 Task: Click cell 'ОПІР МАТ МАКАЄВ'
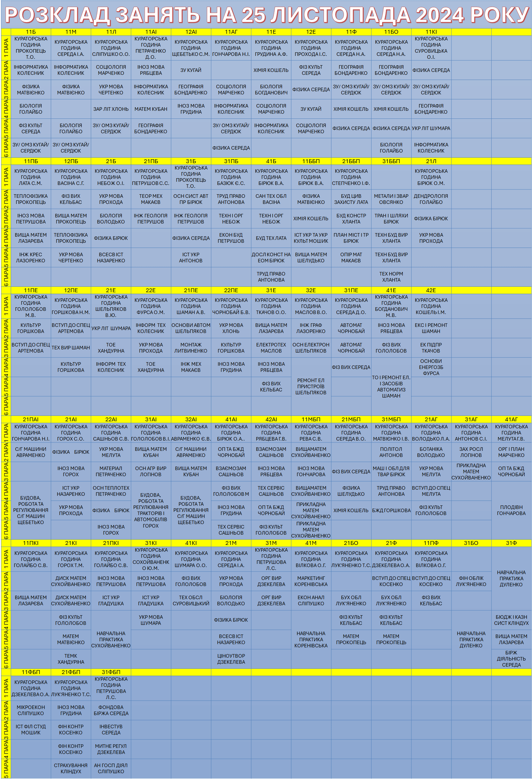351,258
